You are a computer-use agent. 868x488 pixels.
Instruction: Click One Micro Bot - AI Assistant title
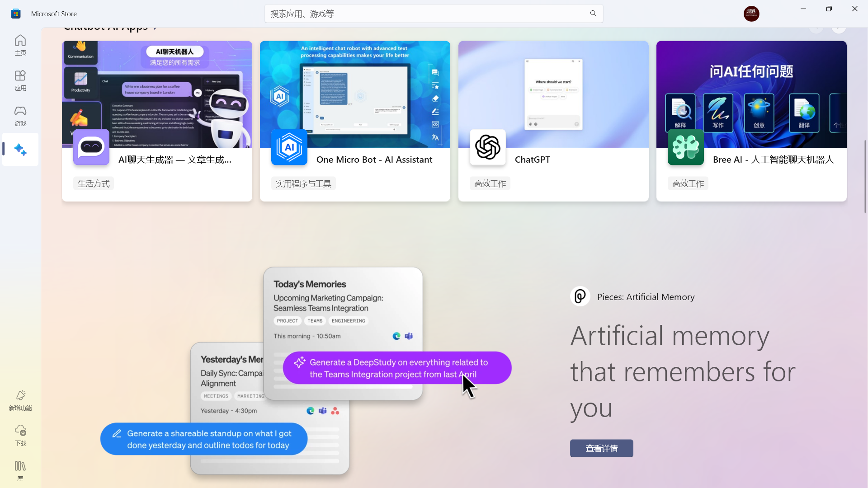pyautogui.click(x=374, y=160)
